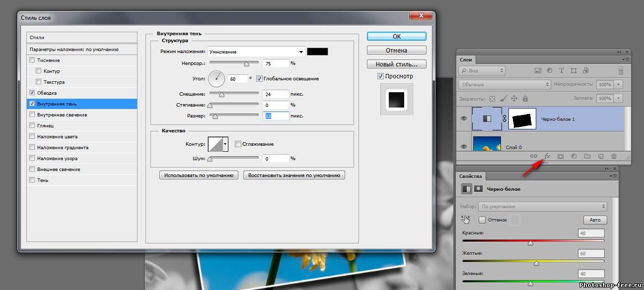Click the link layers chain icon
The height and width of the screenshot is (290, 644).
tap(534, 156)
